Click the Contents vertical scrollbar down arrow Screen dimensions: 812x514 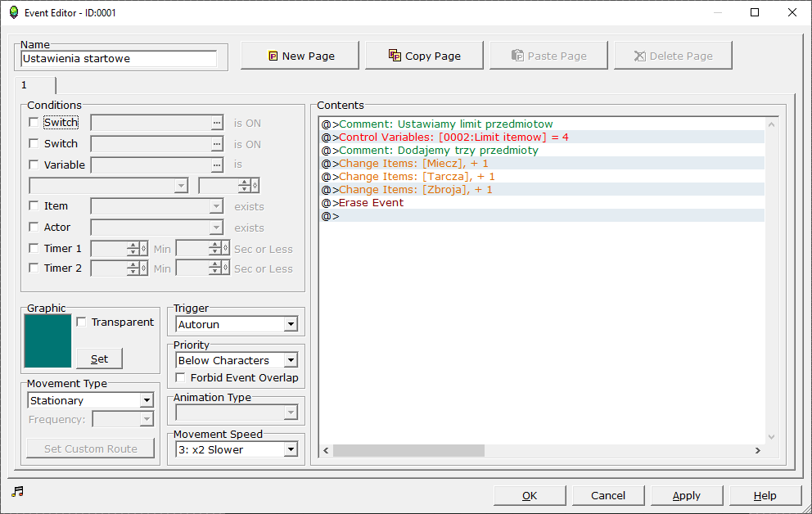pyautogui.click(x=771, y=437)
